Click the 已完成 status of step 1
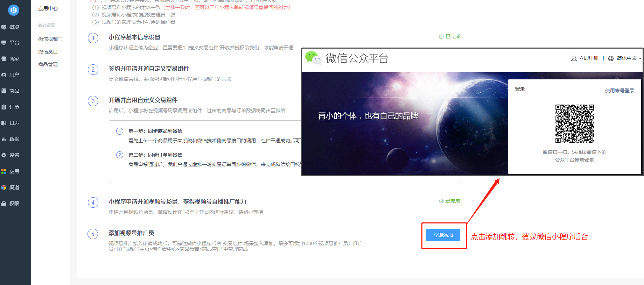The image size is (644, 285). [450, 36]
